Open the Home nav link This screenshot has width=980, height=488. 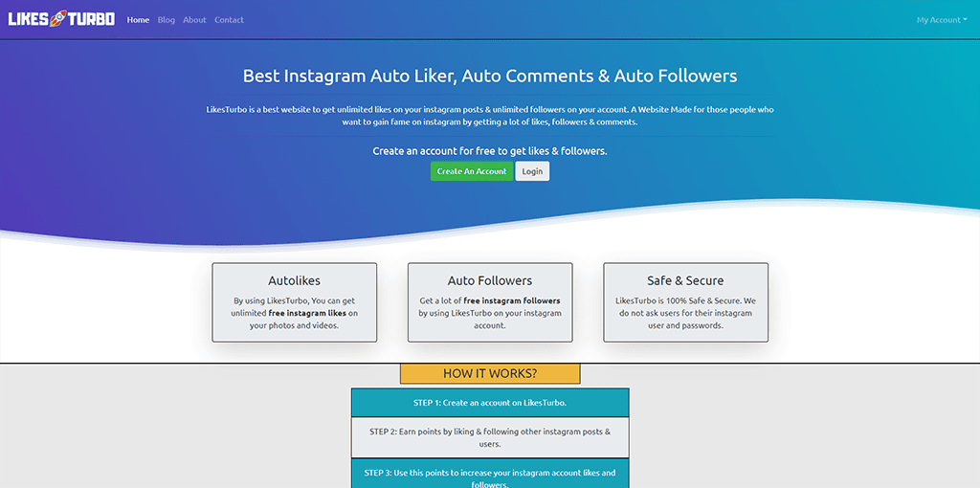(138, 20)
